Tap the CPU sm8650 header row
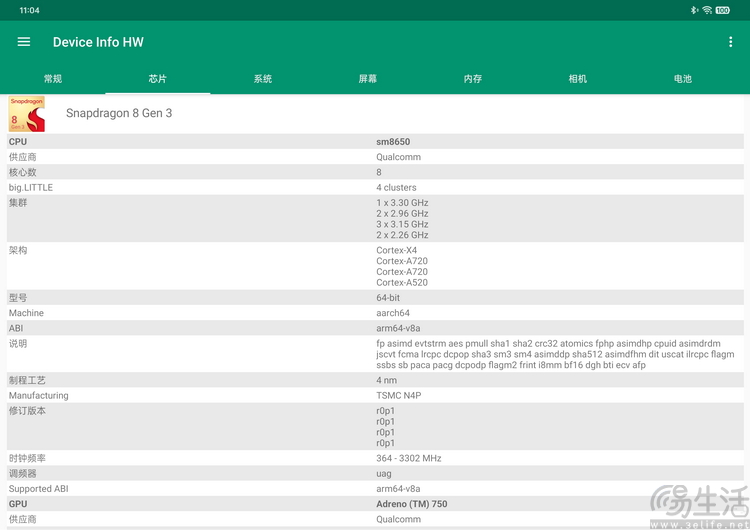750x530 pixels. pyautogui.click(x=375, y=142)
